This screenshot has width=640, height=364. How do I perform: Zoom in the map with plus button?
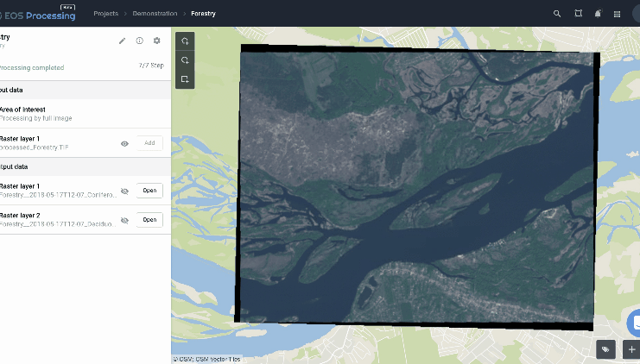[630, 349]
